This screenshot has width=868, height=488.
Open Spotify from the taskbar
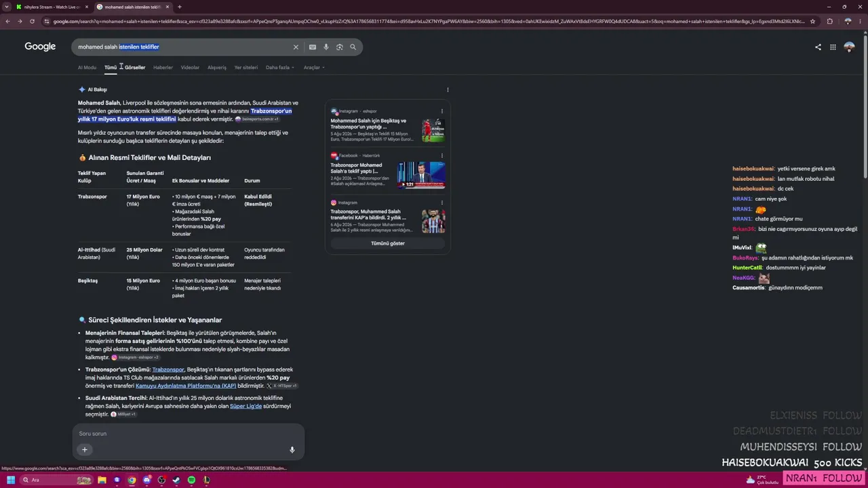coord(191,480)
